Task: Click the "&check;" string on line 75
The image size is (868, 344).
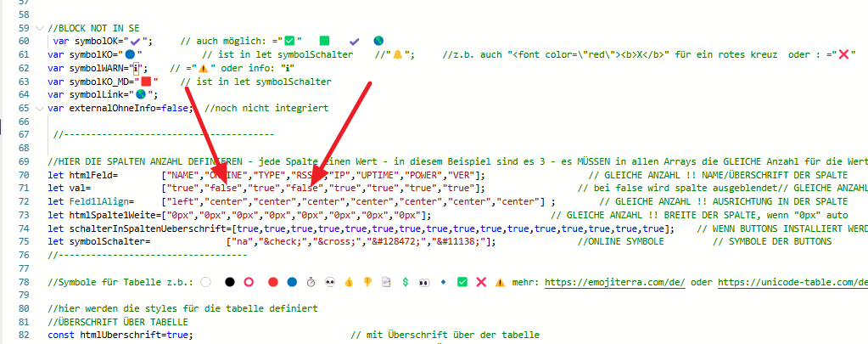Action: pyautogui.click(x=283, y=241)
